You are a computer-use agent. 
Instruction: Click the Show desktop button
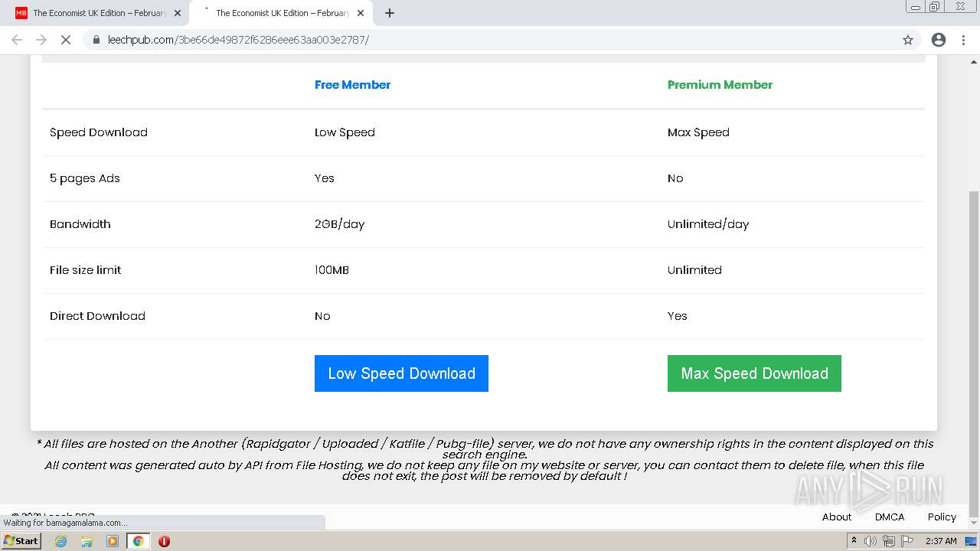pyautogui.click(x=972, y=541)
